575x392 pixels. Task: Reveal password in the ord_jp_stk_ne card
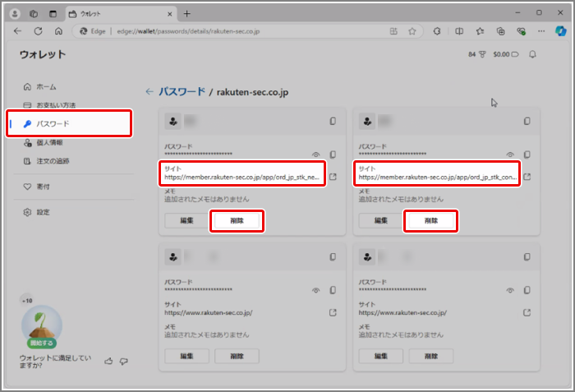(x=315, y=154)
